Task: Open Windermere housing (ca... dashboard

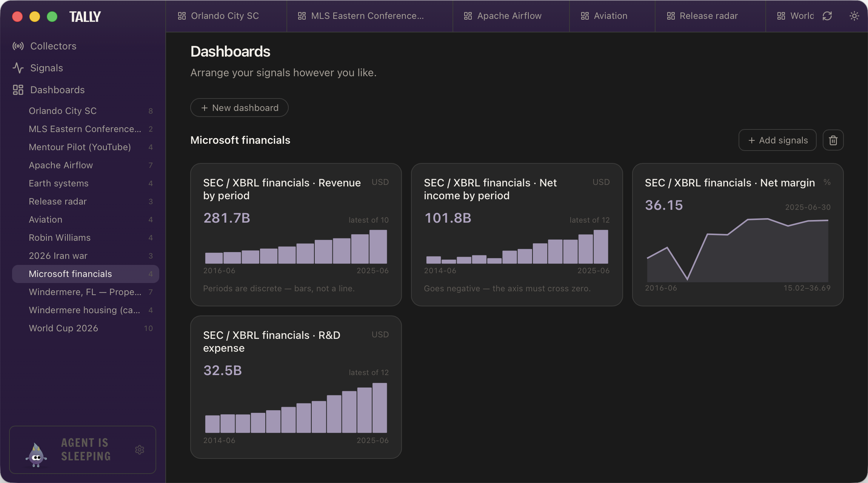Action: click(x=85, y=310)
